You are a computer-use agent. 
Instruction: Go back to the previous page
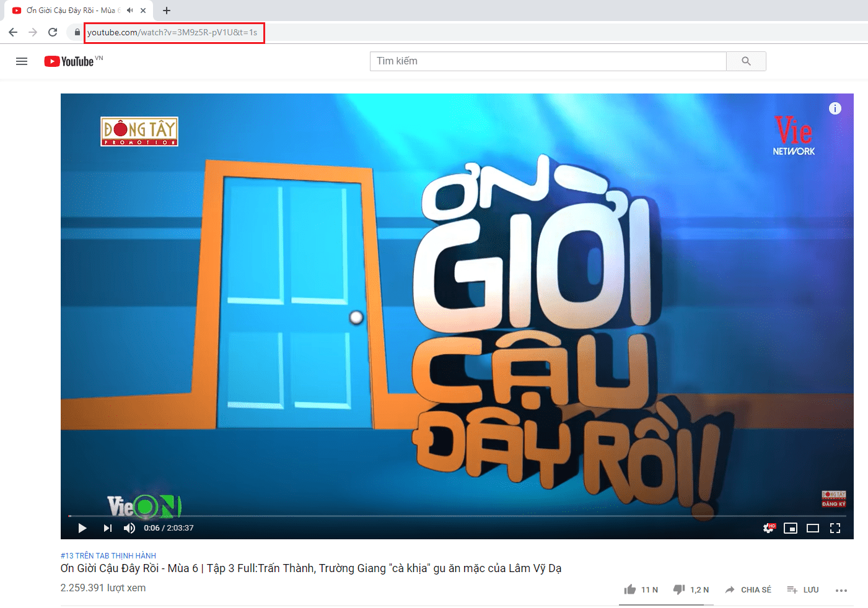13,32
